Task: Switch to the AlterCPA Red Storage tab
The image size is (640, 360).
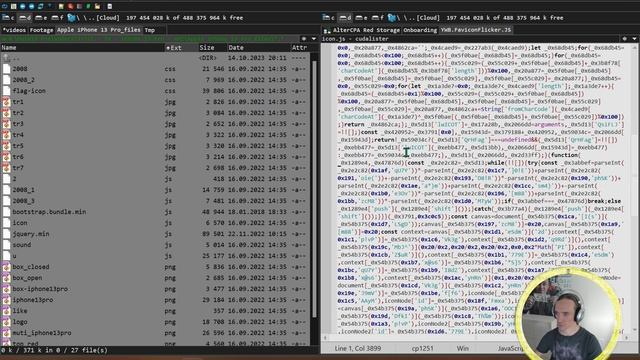Action: (x=362, y=30)
